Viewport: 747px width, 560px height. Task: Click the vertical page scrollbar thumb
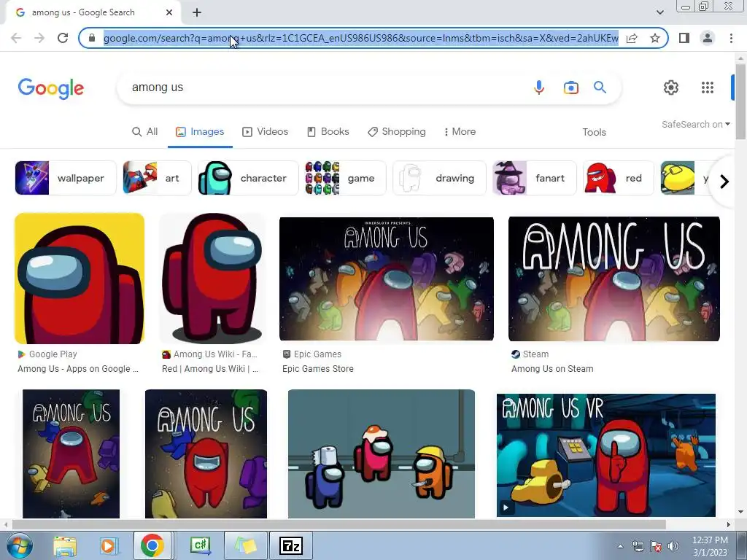[x=740, y=101]
